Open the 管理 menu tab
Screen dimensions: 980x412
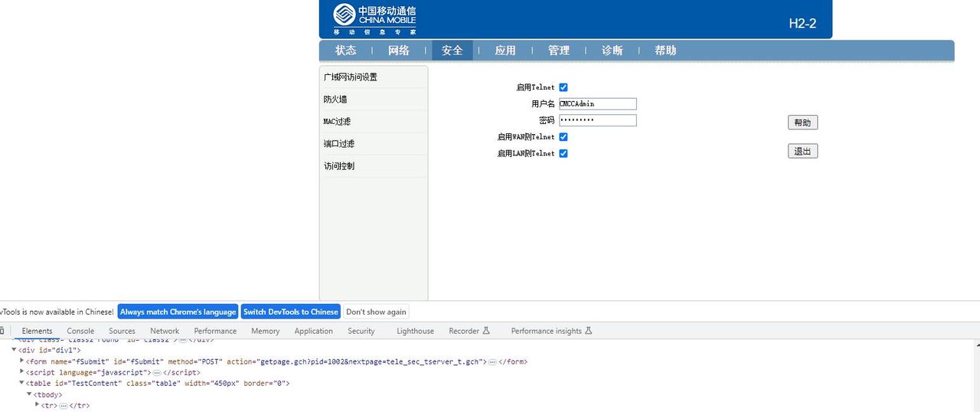(x=559, y=51)
